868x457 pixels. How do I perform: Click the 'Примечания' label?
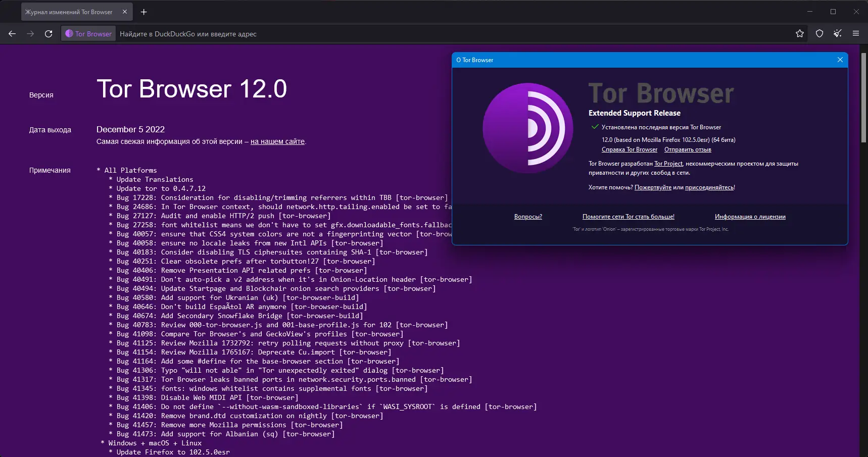[50, 170]
